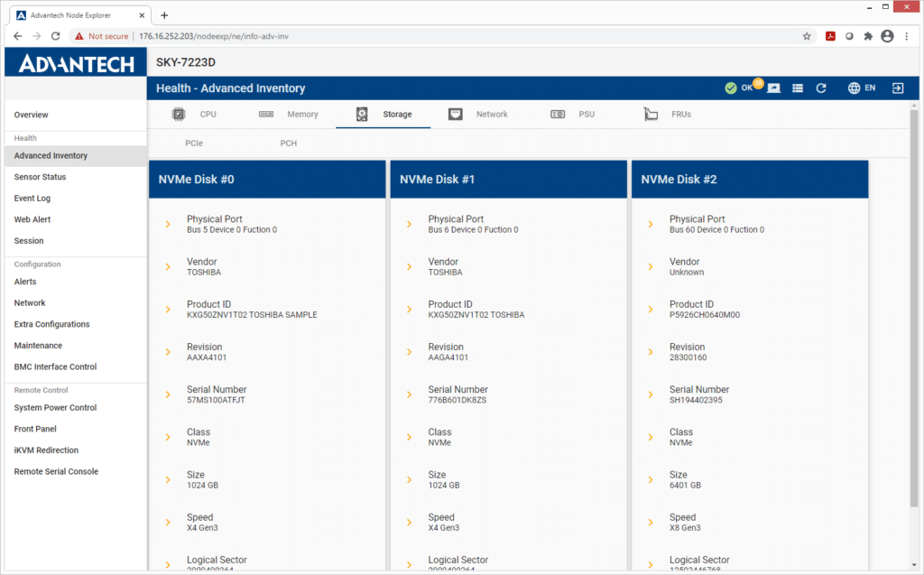This screenshot has width=924, height=575.
Task: Switch to the FRUs tab
Action: coord(667,114)
